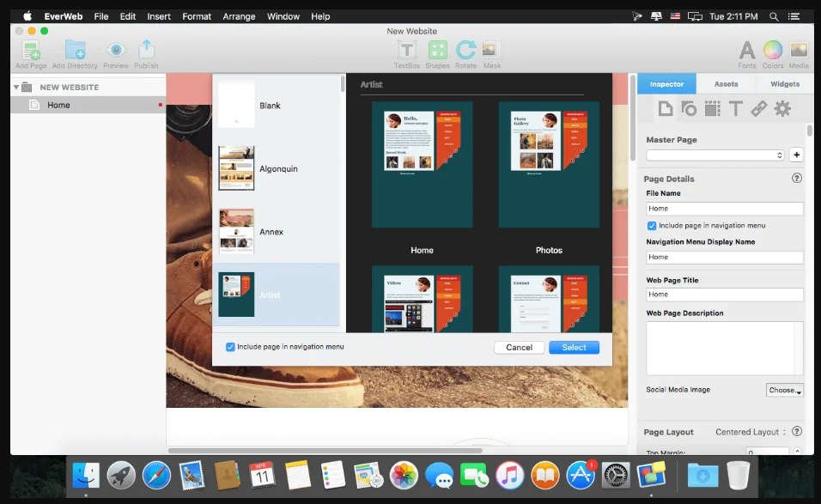821x504 pixels.
Task: Launch Safari from the dock
Action: pyautogui.click(x=156, y=475)
